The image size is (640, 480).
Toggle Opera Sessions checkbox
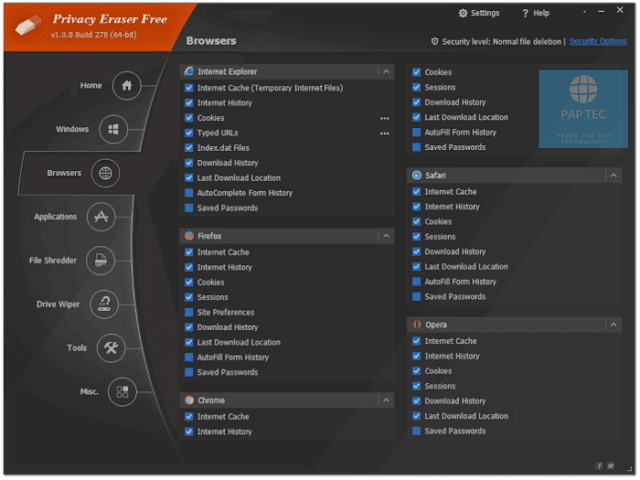click(x=416, y=387)
